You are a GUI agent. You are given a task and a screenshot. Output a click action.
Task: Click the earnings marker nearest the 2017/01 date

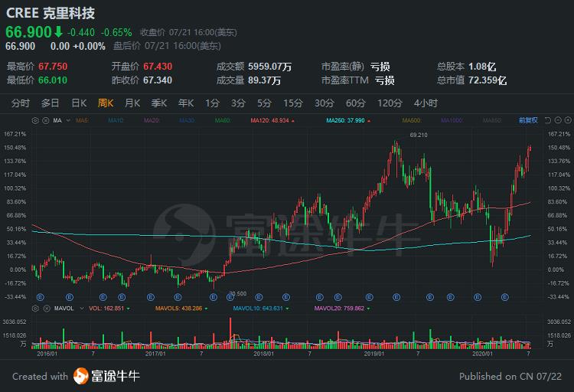[151, 297]
